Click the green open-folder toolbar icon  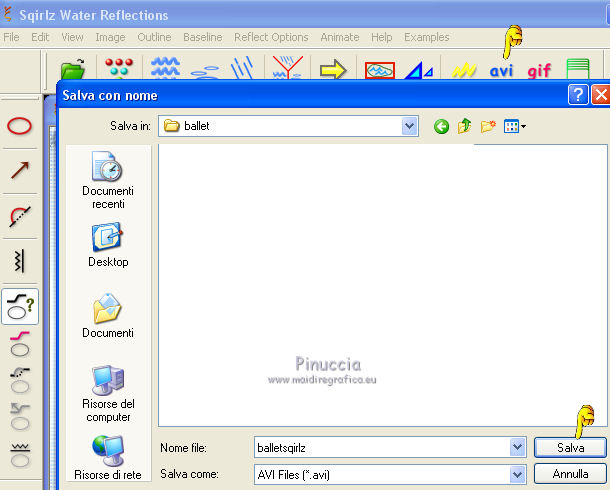coord(73,69)
